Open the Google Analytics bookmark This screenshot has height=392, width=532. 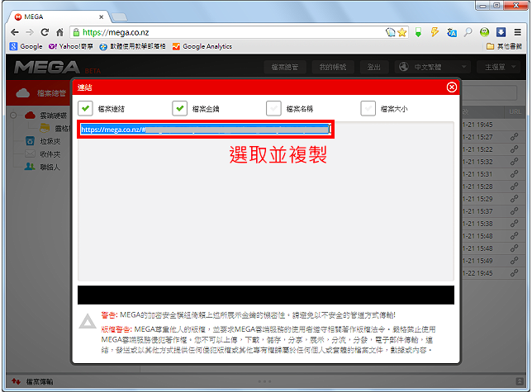tap(202, 46)
